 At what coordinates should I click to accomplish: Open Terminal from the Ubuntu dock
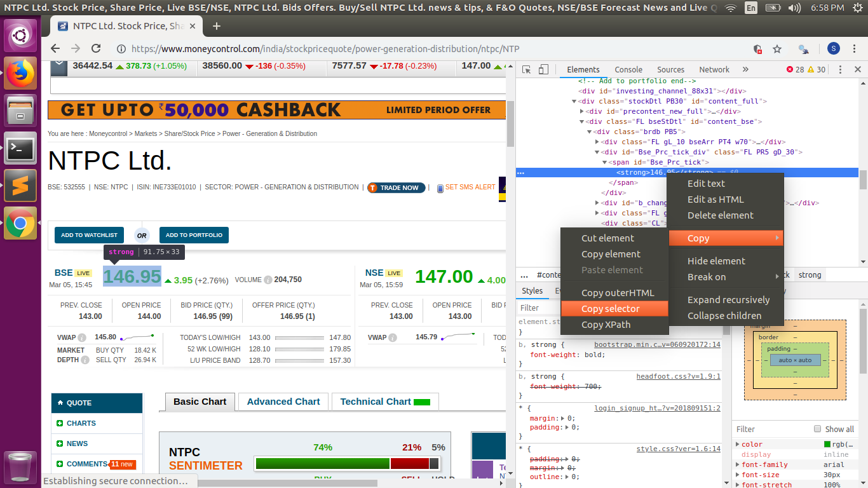pos(20,148)
